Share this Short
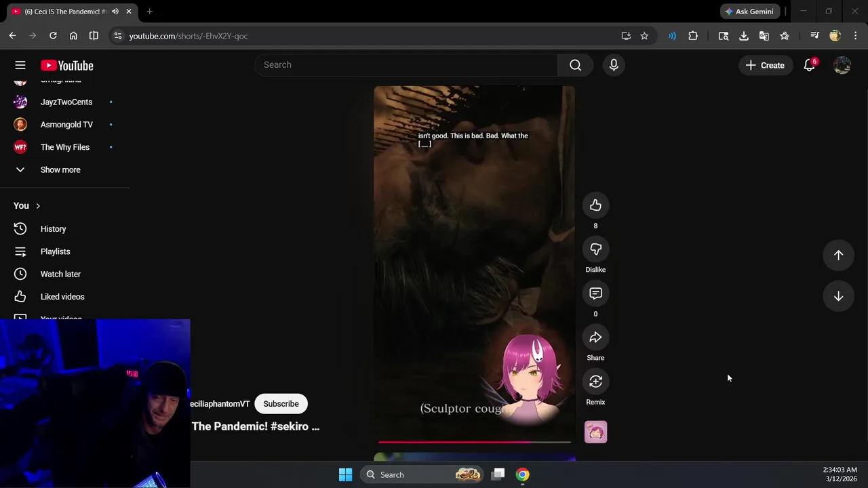The height and width of the screenshot is (488, 868). pyautogui.click(x=595, y=338)
